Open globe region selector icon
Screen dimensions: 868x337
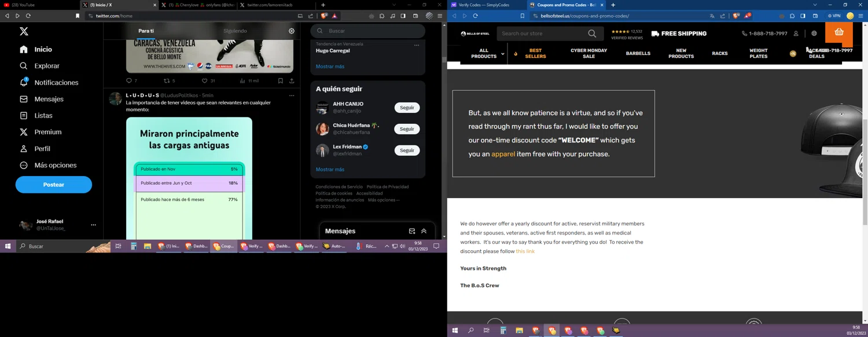814,34
